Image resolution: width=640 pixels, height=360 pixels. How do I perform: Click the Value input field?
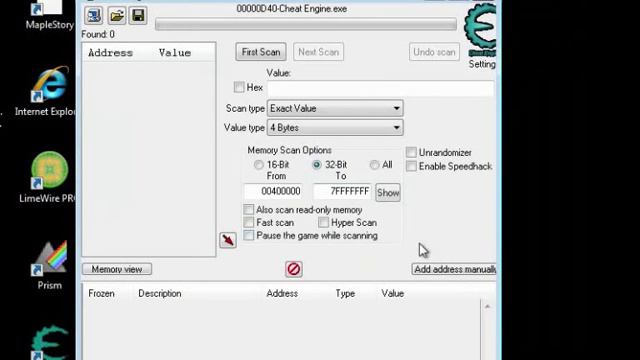(380, 88)
